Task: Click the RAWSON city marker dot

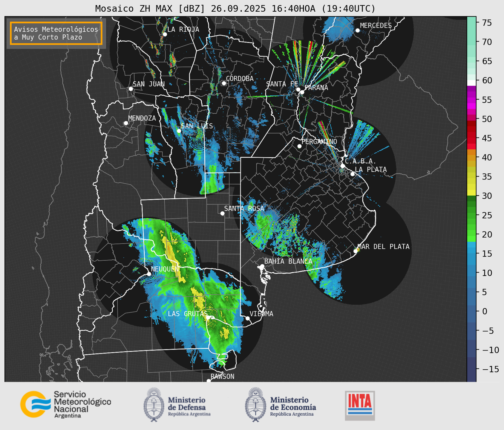Action: coord(209,381)
